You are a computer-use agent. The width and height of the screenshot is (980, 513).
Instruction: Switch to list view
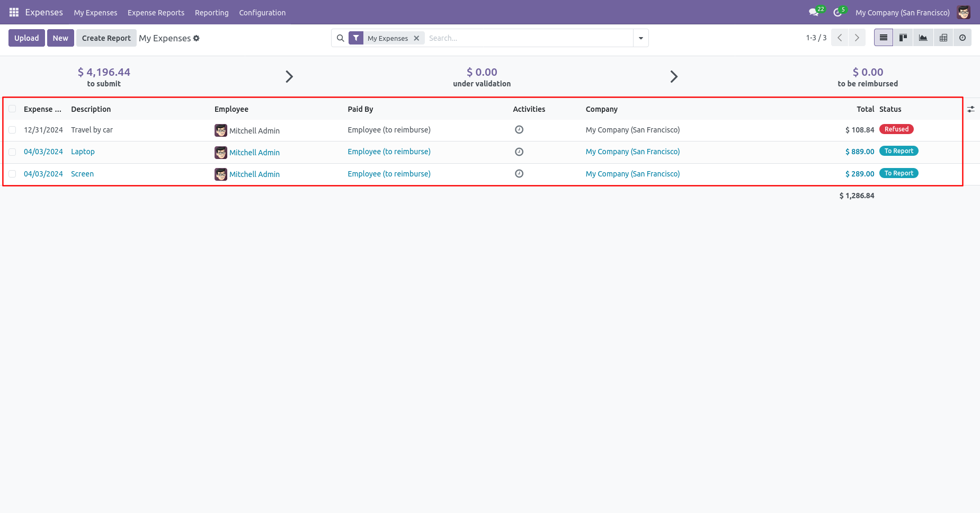tap(884, 38)
